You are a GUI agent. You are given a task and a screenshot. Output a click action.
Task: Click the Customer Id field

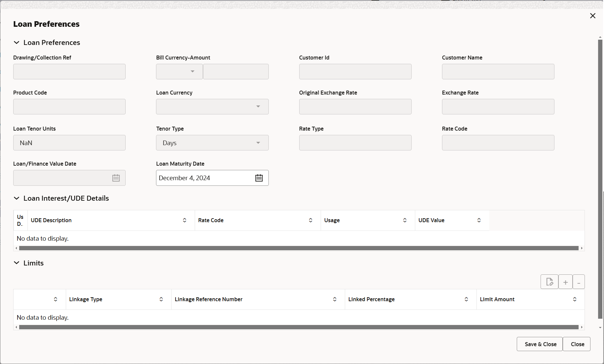(355, 71)
